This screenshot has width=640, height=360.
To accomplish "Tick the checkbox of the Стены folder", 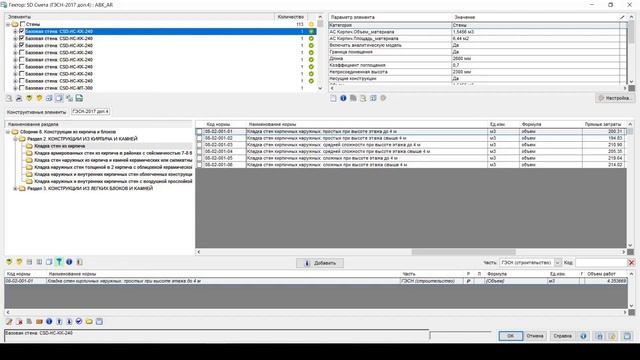I will click(22, 24).
